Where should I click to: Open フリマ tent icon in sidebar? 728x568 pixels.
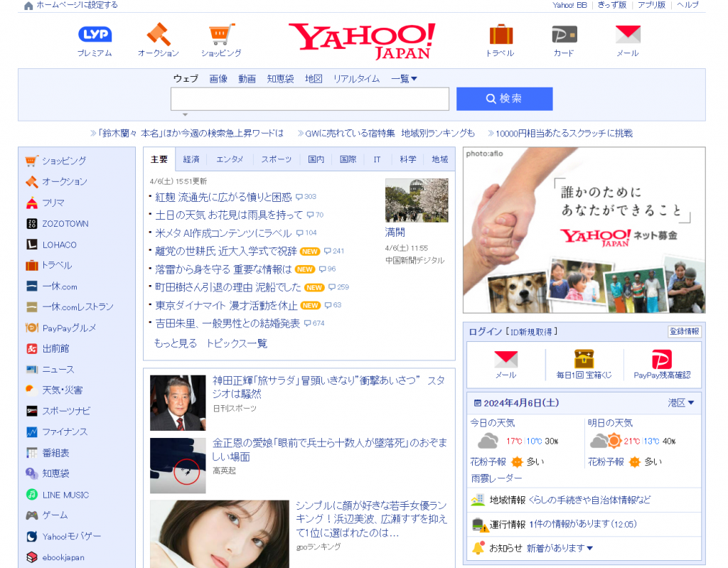[x=31, y=203]
